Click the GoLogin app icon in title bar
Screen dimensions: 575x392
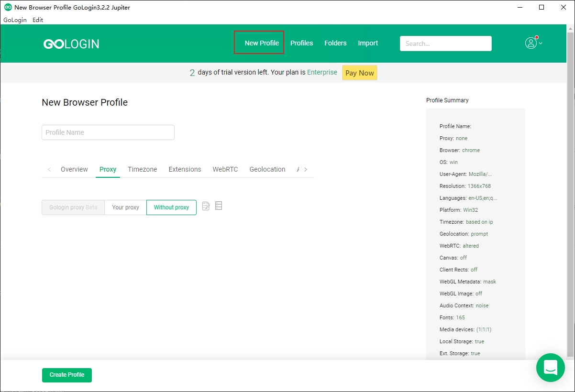click(8, 7)
